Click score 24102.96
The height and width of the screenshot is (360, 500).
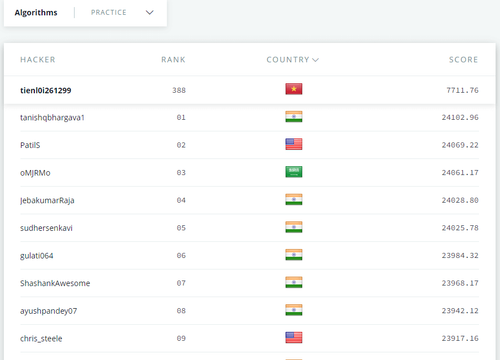460,117
